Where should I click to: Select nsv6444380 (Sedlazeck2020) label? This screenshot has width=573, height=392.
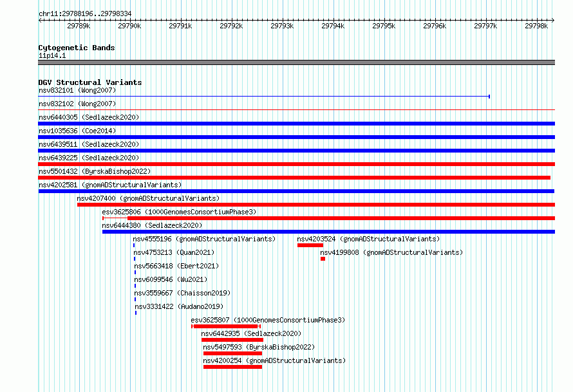(x=152, y=225)
